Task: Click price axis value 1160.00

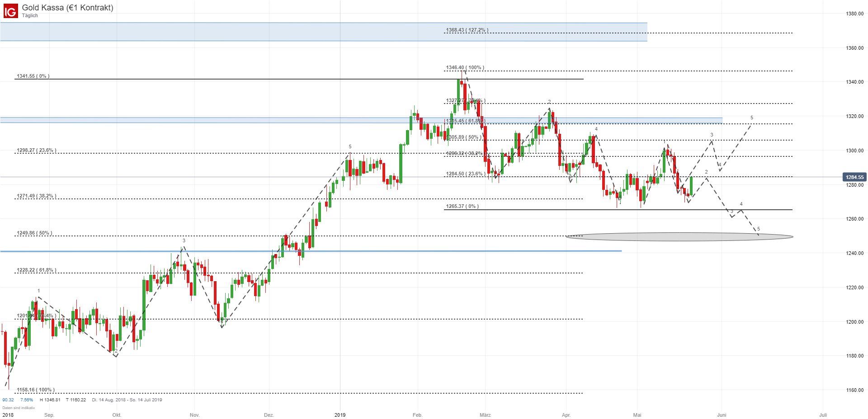Action: click(854, 390)
